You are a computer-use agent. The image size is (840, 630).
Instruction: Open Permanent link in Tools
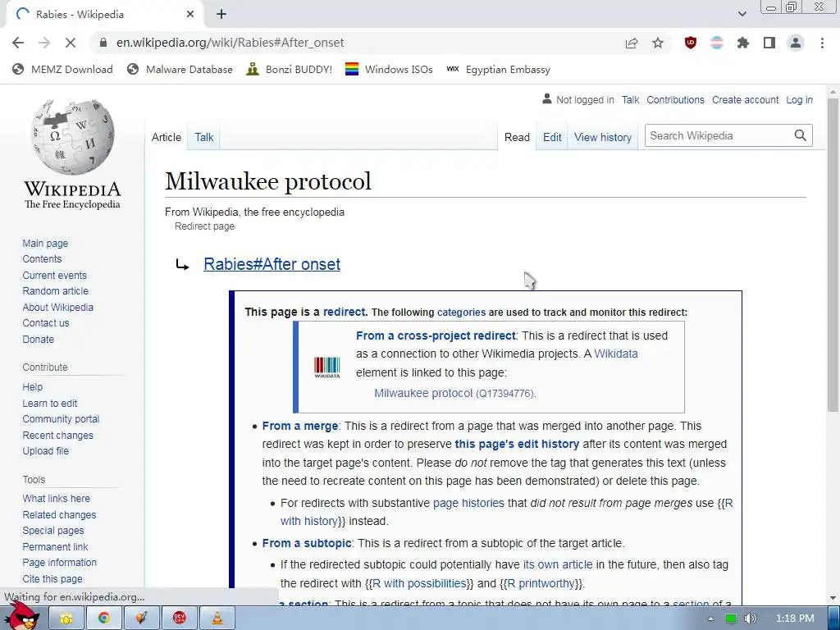click(x=55, y=546)
